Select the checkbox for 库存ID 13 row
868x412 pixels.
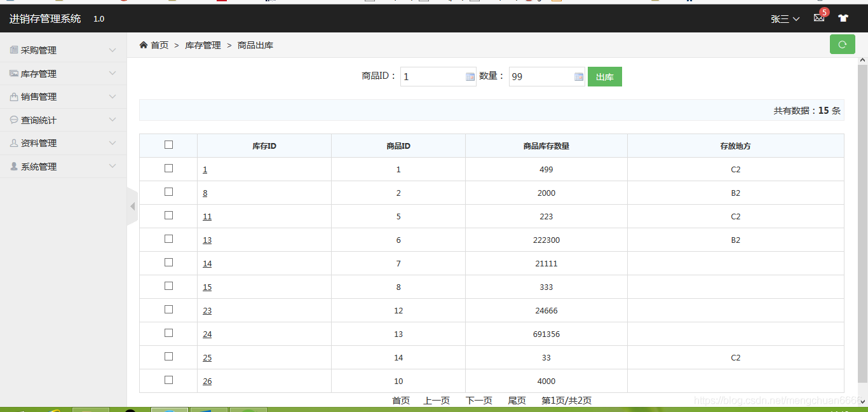point(168,239)
